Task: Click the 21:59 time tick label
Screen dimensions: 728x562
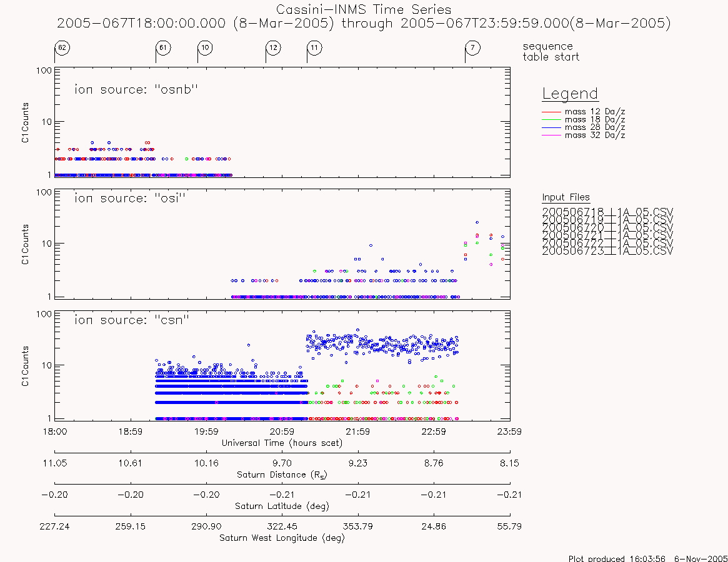Action: [x=358, y=431]
